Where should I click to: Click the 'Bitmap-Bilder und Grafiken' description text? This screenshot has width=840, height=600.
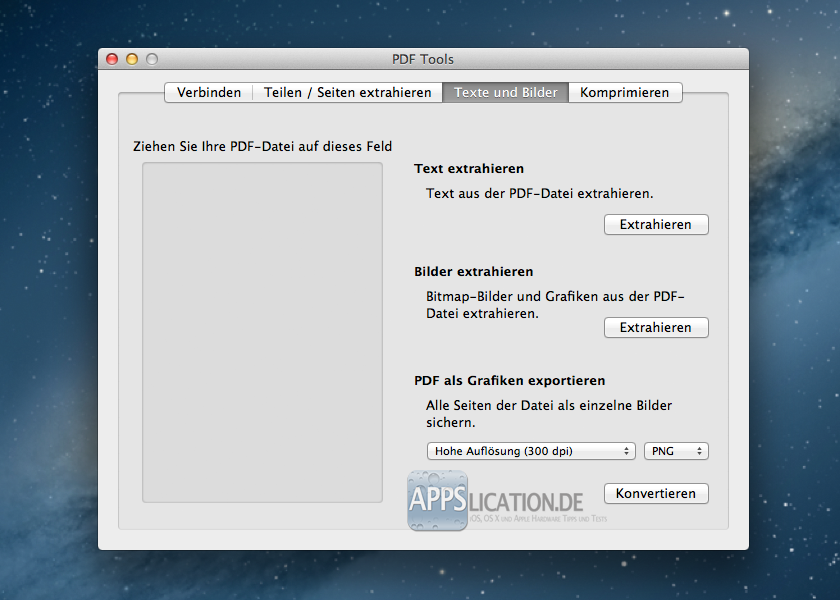pos(555,304)
